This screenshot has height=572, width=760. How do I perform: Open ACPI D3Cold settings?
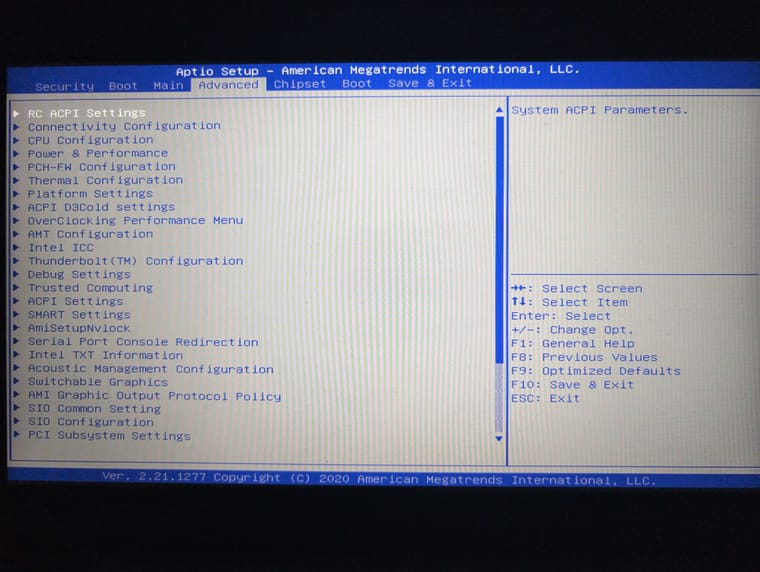point(101,207)
